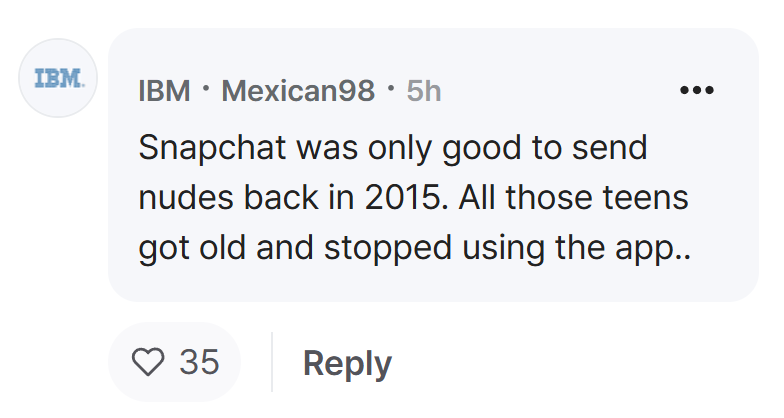784x418 pixels.
Task: Click the 5h timestamp
Action: pos(424,90)
